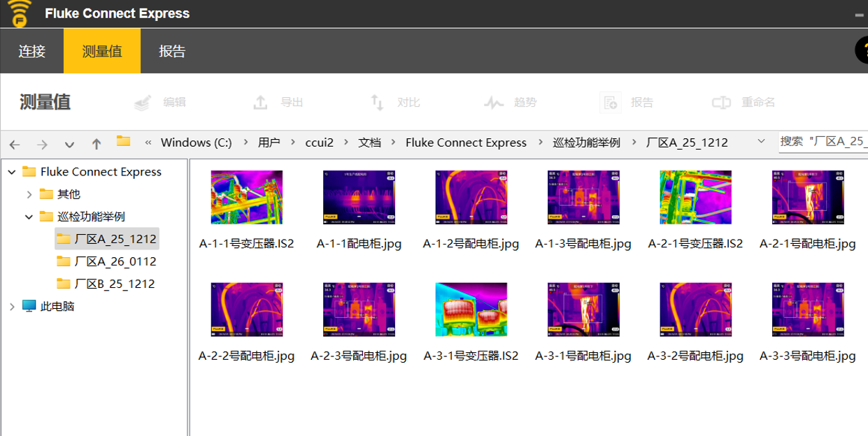Click Fluke Connect Express in breadcrumb path

(466, 143)
